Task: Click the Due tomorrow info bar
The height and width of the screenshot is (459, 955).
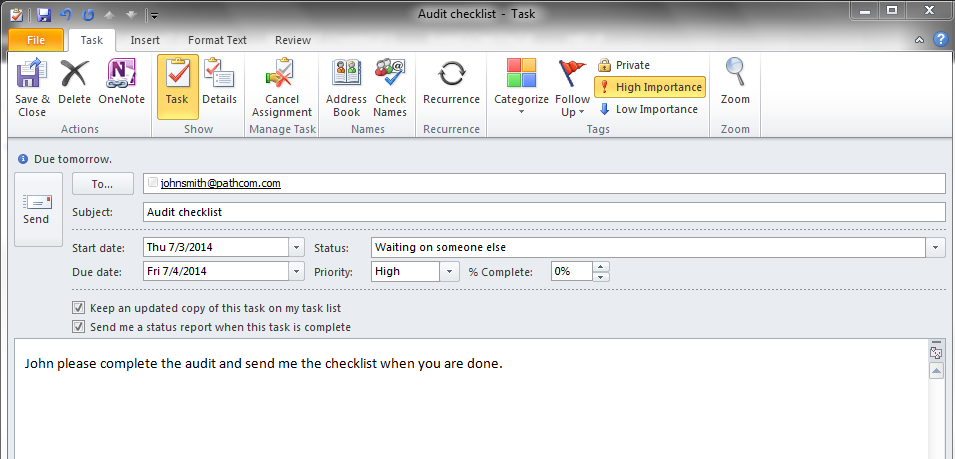Action: pos(65,159)
